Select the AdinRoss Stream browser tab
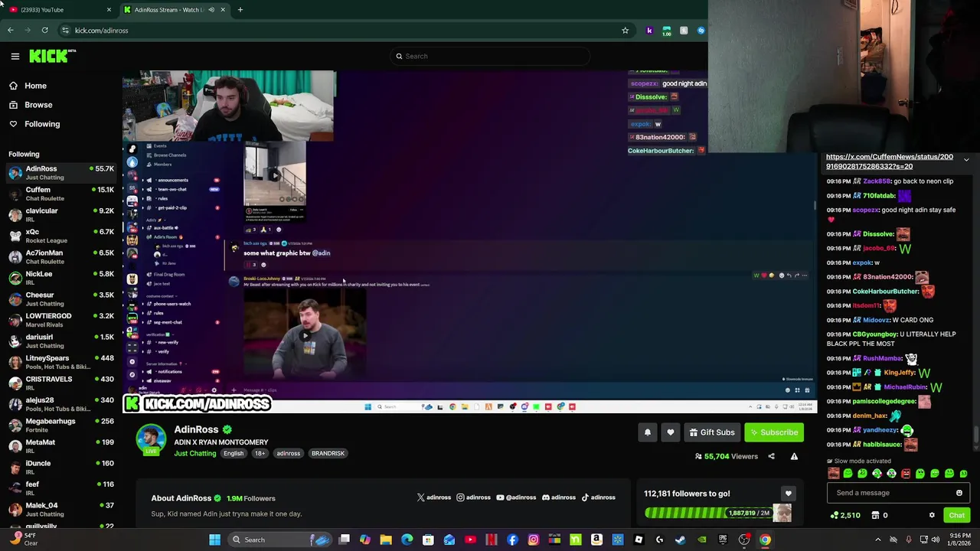980x551 pixels. pyautogui.click(x=175, y=10)
